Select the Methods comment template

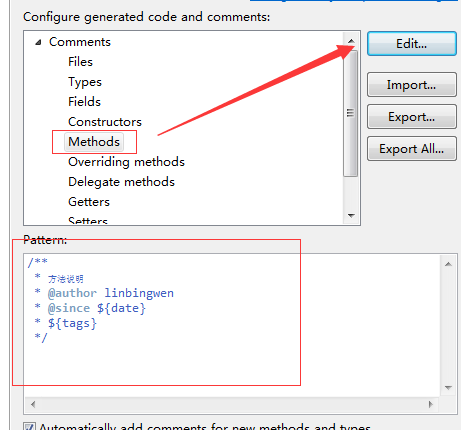click(x=94, y=142)
